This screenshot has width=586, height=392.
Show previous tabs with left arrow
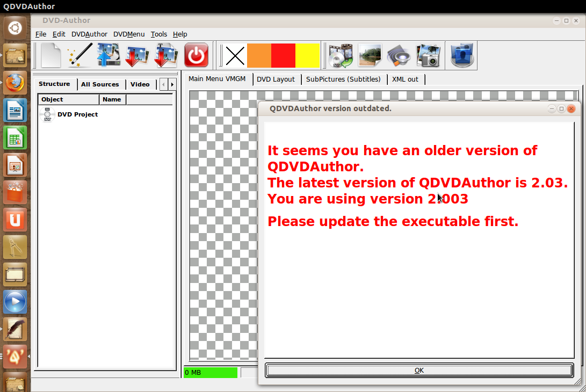pos(164,84)
